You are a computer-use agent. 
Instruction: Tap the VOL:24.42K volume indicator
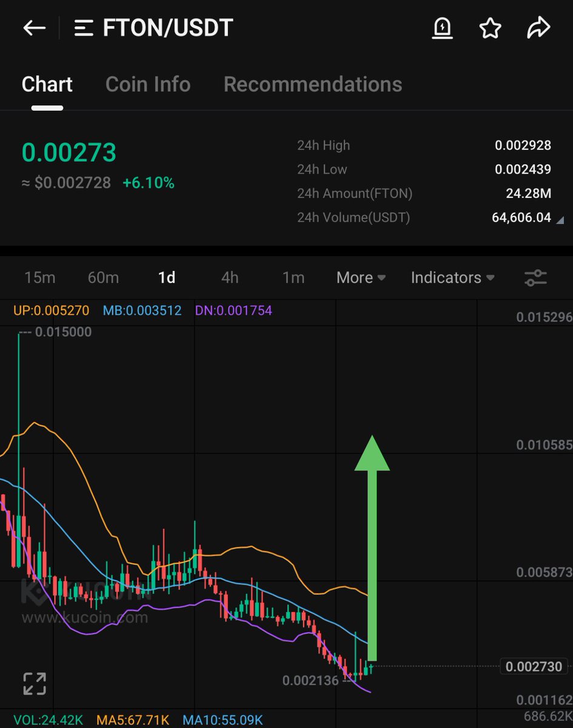pos(49,720)
